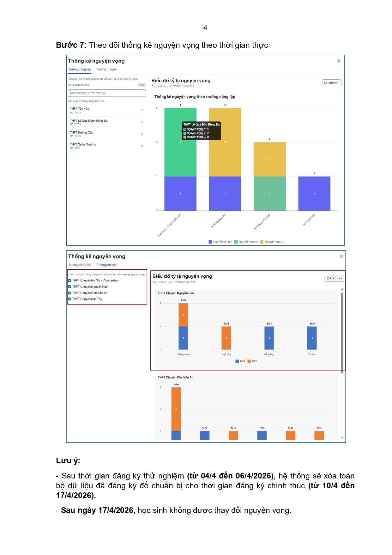392x555 pixels.
Task: Uncheck THPT Chuyên Hà Nội - Amsterdam
Action: [70, 281]
